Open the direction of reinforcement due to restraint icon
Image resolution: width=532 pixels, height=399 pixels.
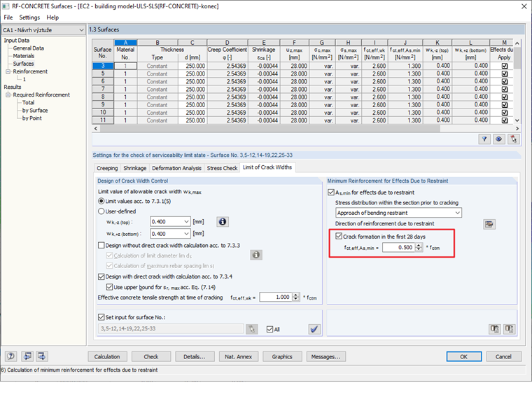(489, 224)
